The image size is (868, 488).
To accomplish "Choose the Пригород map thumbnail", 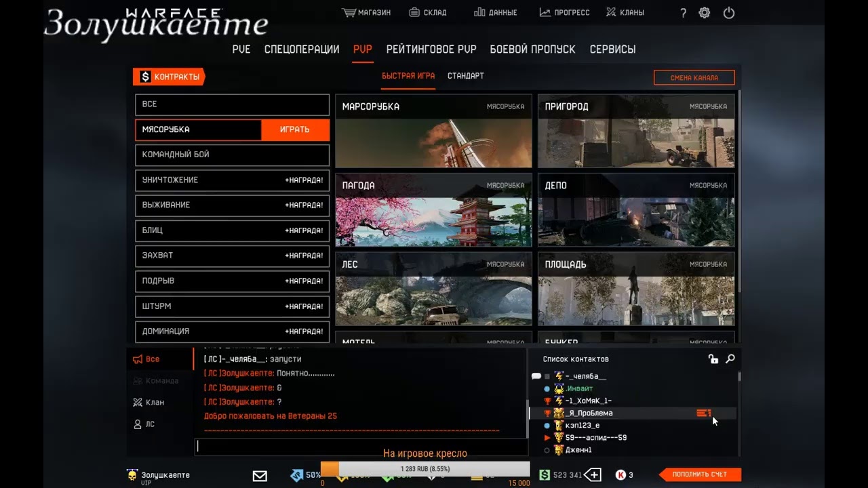I will [x=636, y=131].
